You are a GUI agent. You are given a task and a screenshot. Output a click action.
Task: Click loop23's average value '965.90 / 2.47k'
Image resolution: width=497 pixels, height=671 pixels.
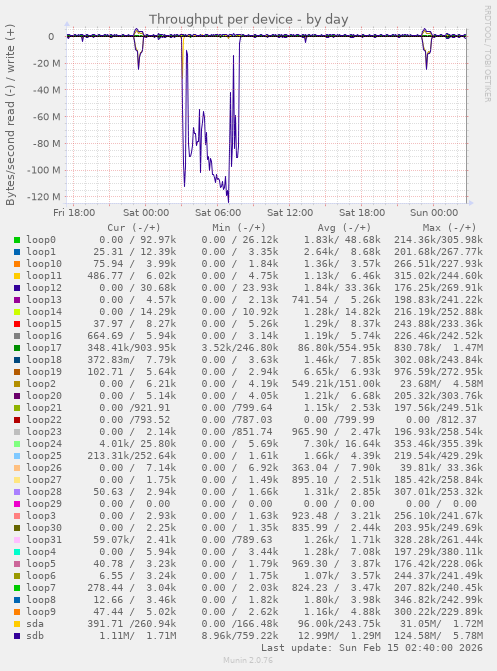[336, 432]
